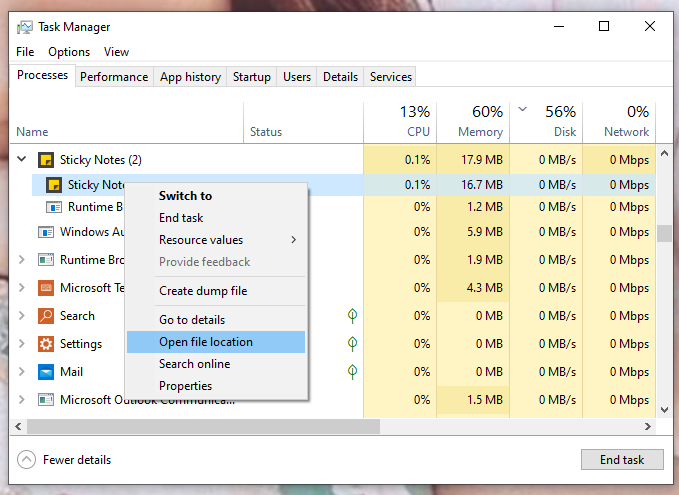Screen dimensions: 679x495
Task: Click the suspended leaf icon in Mail row
Action: 352,372
